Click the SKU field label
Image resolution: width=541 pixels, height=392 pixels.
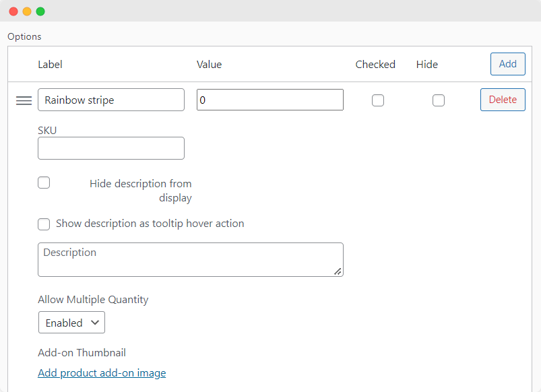47,131
